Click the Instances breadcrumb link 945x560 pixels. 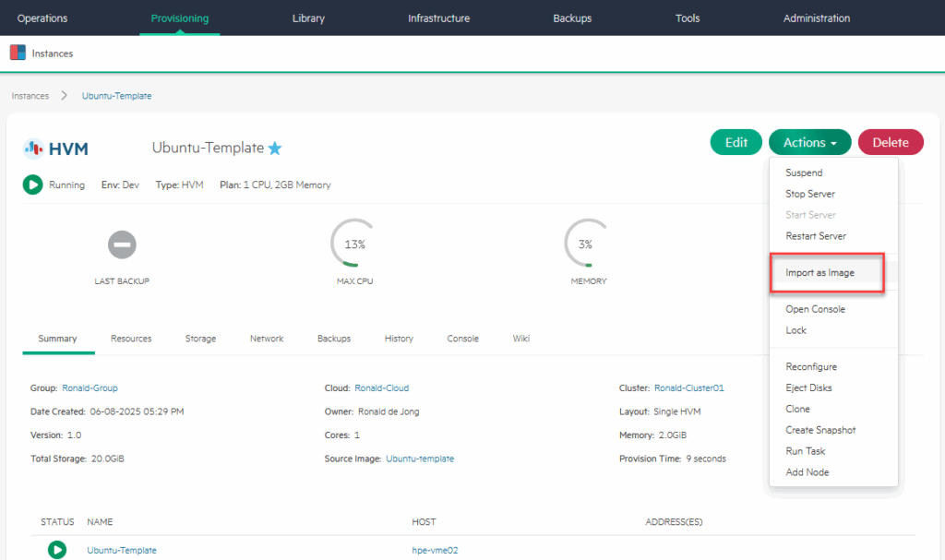point(30,96)
